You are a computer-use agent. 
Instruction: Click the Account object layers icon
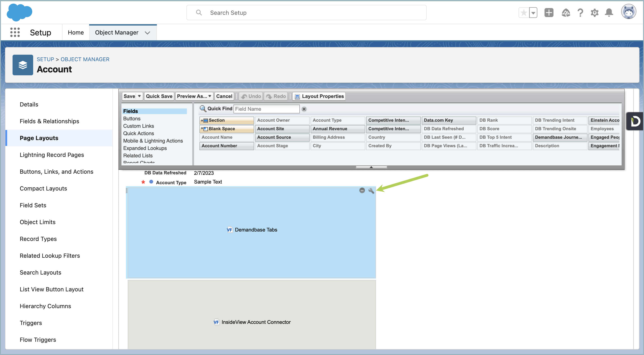point(23,65)
